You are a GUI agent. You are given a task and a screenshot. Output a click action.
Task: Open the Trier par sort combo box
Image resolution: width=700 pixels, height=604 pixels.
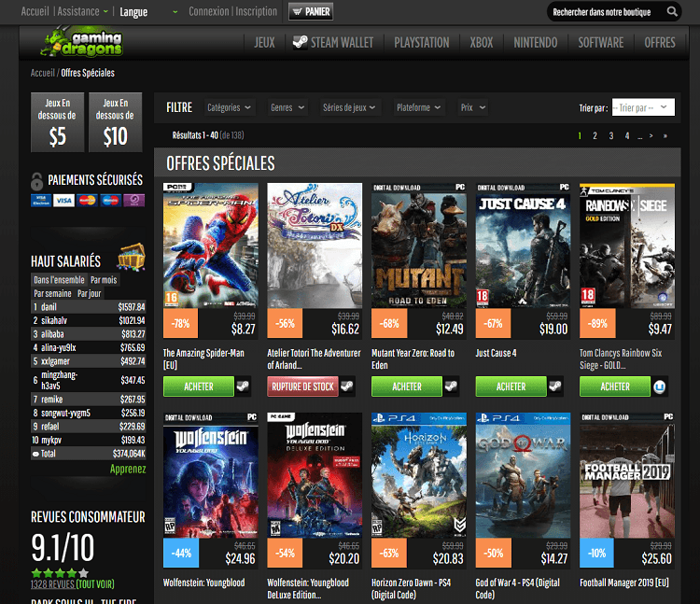click(x=643, y=107)
